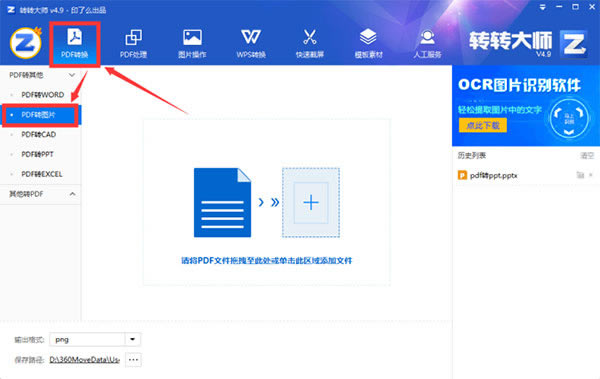The image size is (600, 379).
Task: Click the 请将PDF文件拖拽至此处 prompt text
Action: (x=266, y=261)
